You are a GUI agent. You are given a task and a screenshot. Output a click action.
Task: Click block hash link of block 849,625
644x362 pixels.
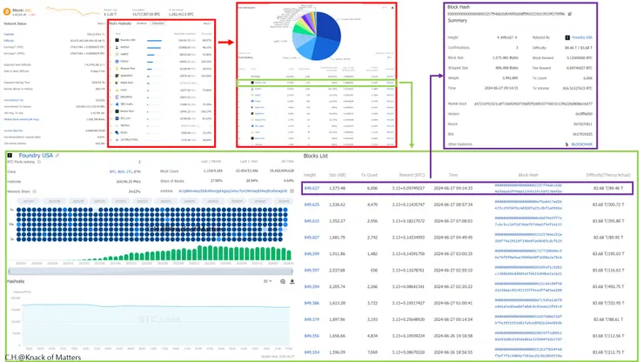tap(528, 204)
